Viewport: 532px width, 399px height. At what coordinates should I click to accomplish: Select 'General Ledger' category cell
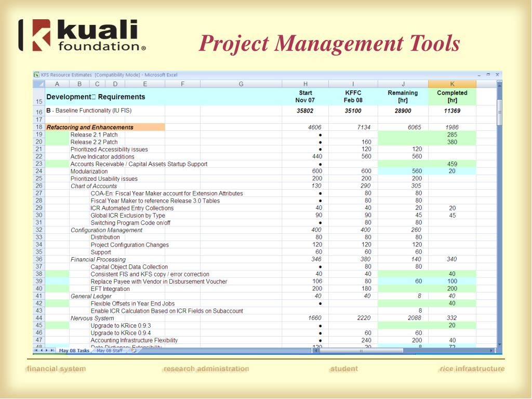[91, 296]
